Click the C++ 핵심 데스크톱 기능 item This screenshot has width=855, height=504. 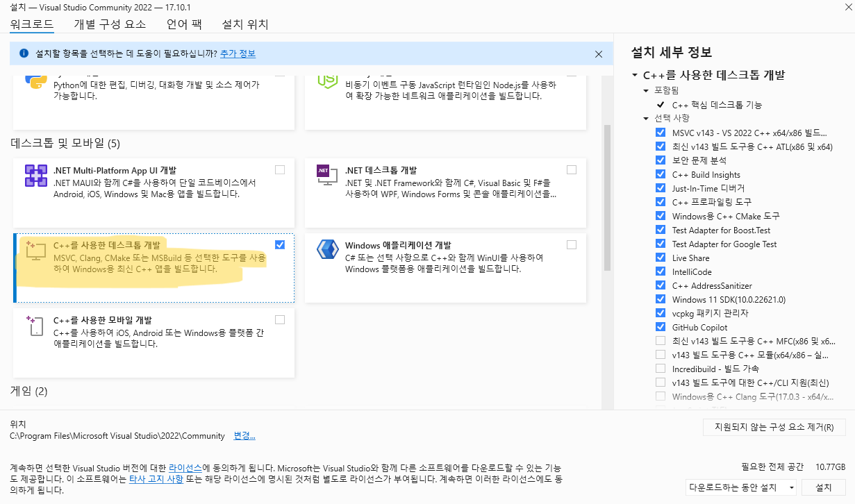(717, 105)
